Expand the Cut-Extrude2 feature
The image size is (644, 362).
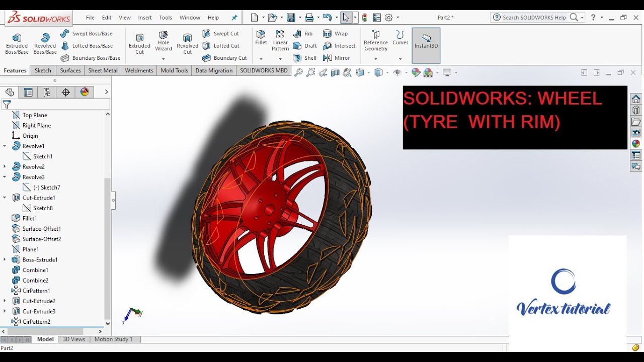click(5, 301)
